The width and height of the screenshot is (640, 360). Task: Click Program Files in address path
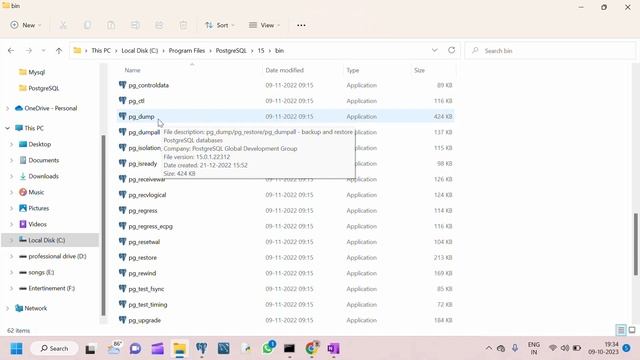coord(187,51)
